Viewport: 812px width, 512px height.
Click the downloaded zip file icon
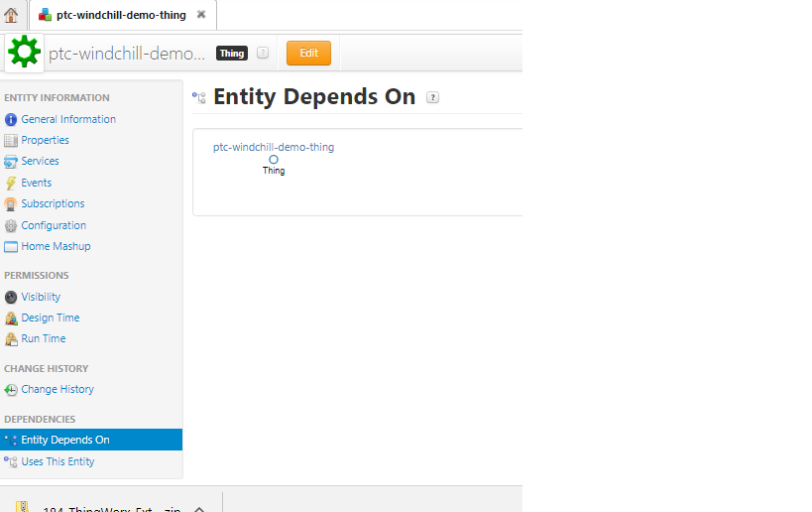click(x=22, y=506)
